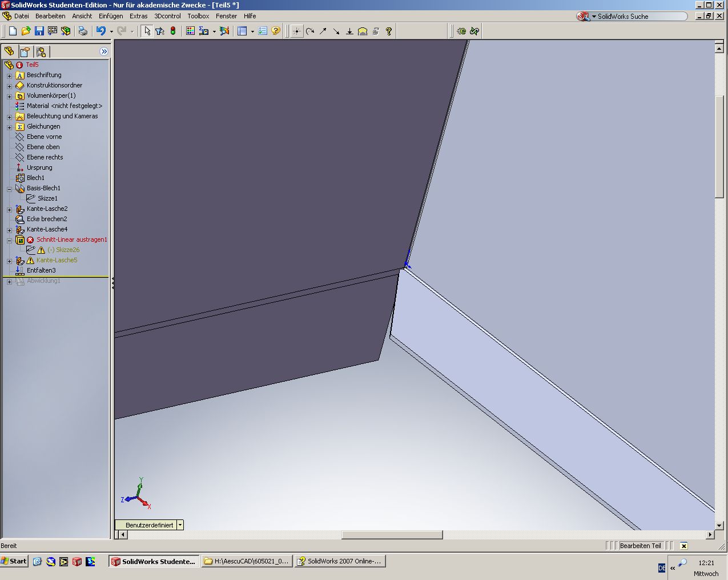Click the Undo arrow icon
Viewport: 728px width, 580px height.
[101, 31]
